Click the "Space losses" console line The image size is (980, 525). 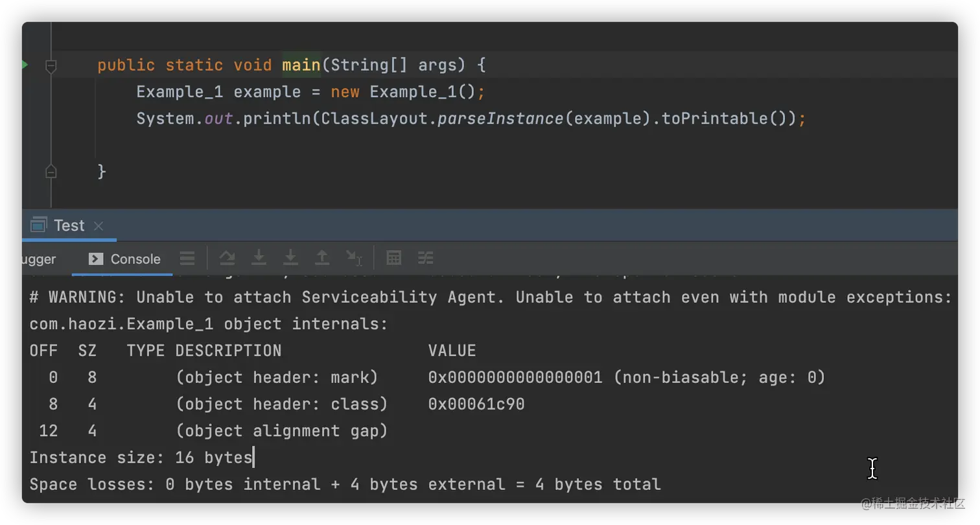(x=345, y=484)
